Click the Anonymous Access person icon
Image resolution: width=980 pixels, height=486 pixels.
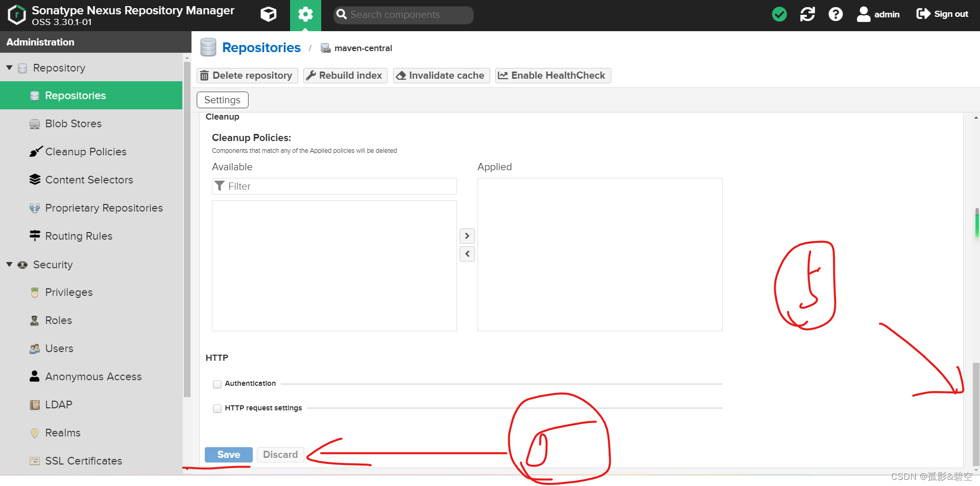tap(35, 376)
